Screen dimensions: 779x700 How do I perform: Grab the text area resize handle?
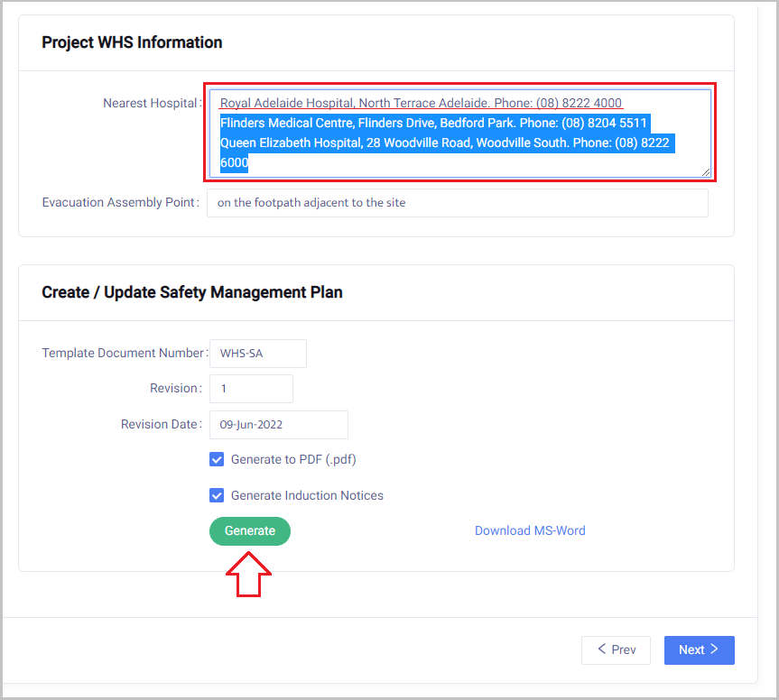705,171
